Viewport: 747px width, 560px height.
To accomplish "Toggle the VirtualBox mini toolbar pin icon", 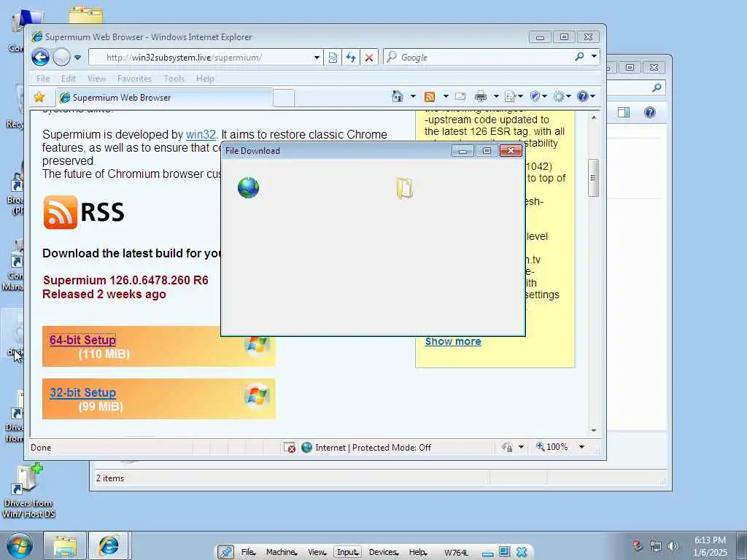I will pos(225,552).
